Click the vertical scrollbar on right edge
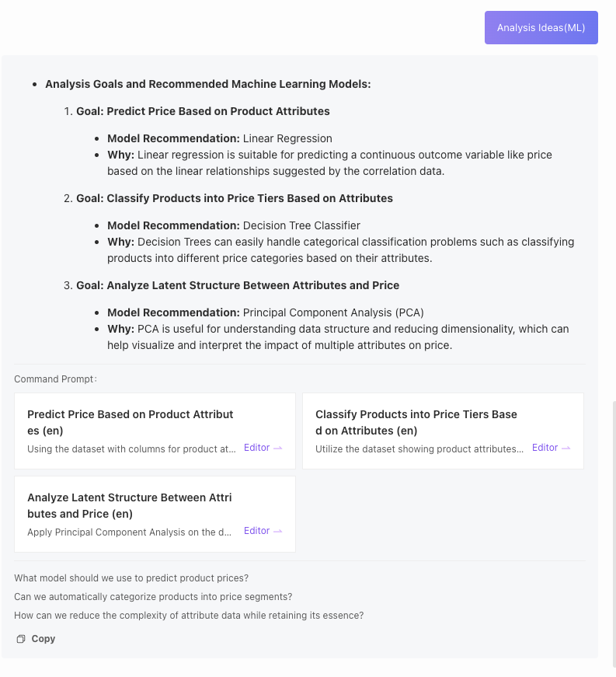The height and width of the screenshot is (677, 616). [613, 529]
